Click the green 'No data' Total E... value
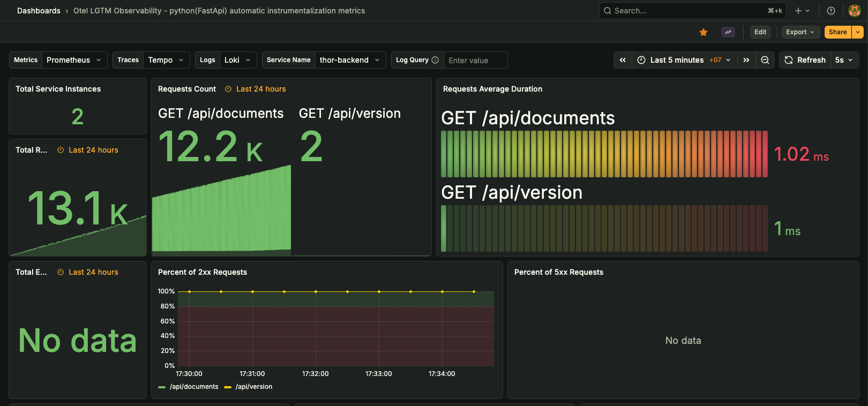The width and height of the screenshot is (868, 406). point(78,340)
